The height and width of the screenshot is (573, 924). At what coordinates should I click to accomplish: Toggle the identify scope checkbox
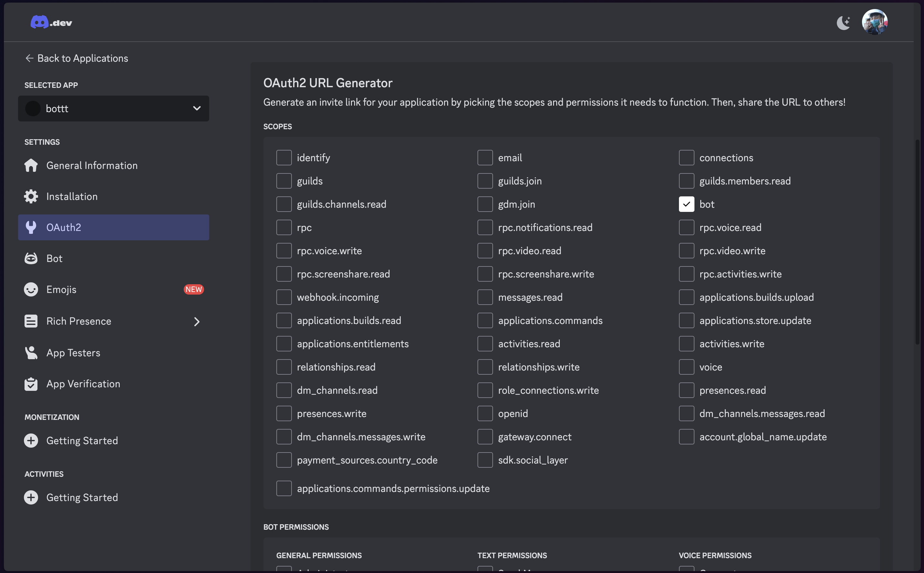pyautogui.click(x=284, y=157)
